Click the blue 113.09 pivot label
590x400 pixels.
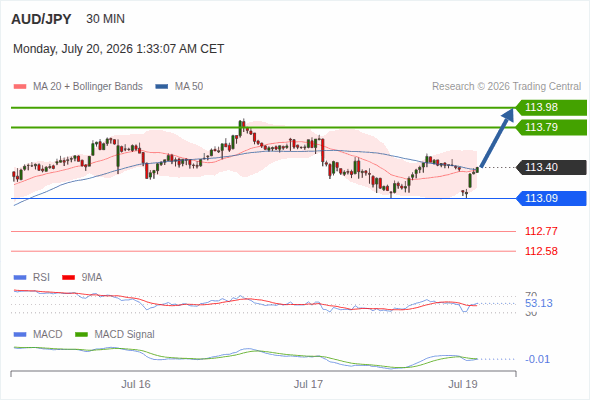point(551,198)
